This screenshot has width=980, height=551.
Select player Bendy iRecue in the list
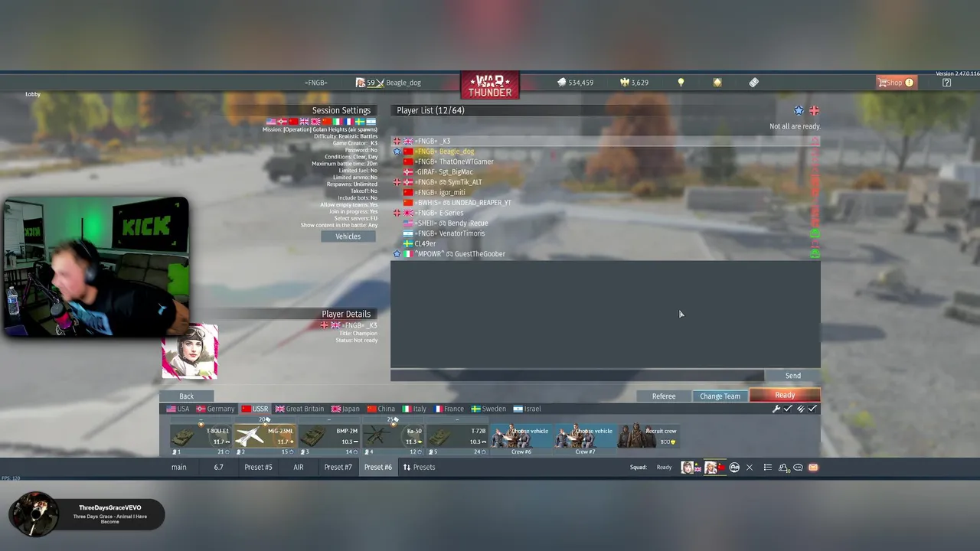pos(606,223)
